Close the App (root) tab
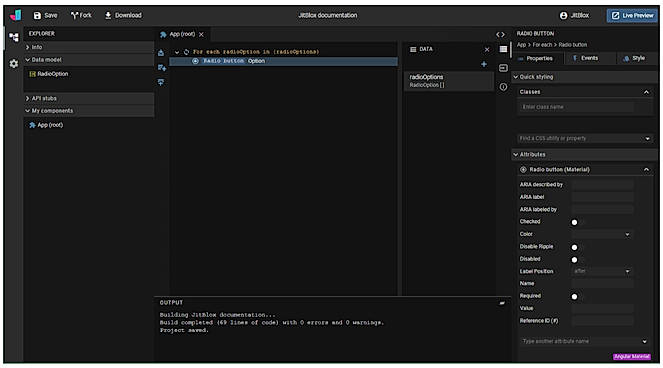 point(201,35)
